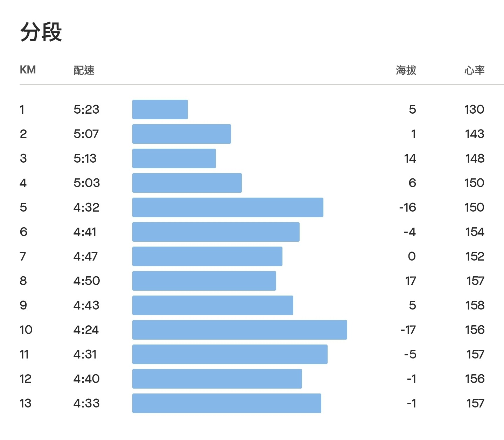Select the 4:31 pace bar in row 11
This screenshot has height=440, width=504.
pos(230,354)
